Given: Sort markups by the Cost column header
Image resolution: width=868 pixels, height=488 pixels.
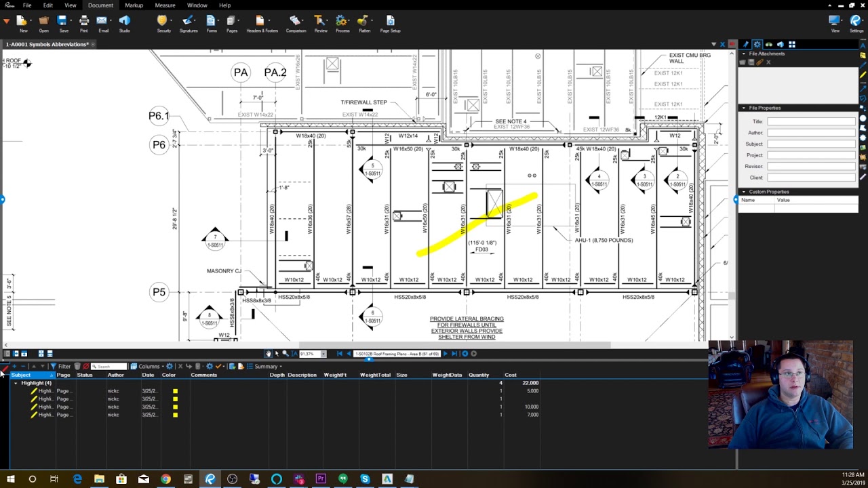Looking at the screenshot, I should coord(511,375).
